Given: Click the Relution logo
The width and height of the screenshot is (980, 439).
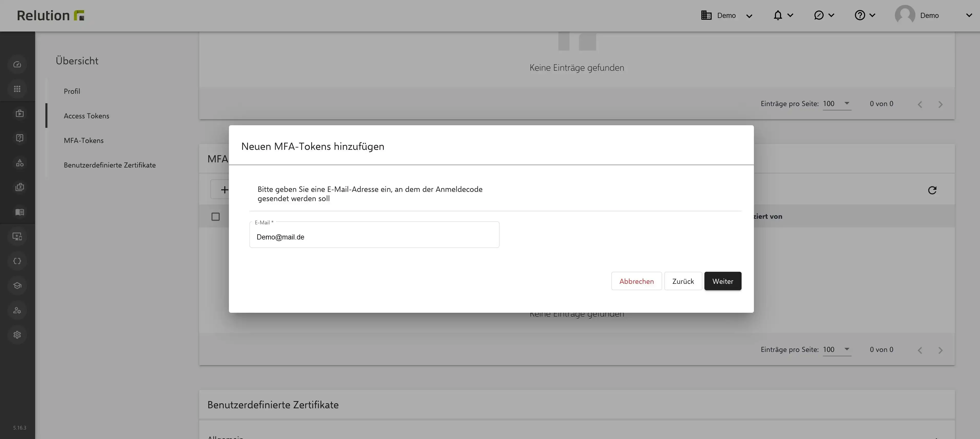Looking at the screenshot, I should (x=50, y=16).
